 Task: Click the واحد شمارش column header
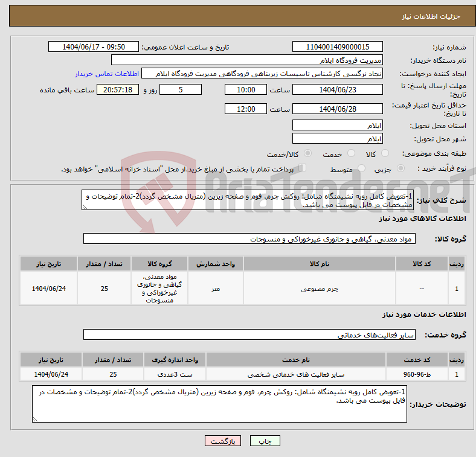[216, 264]
